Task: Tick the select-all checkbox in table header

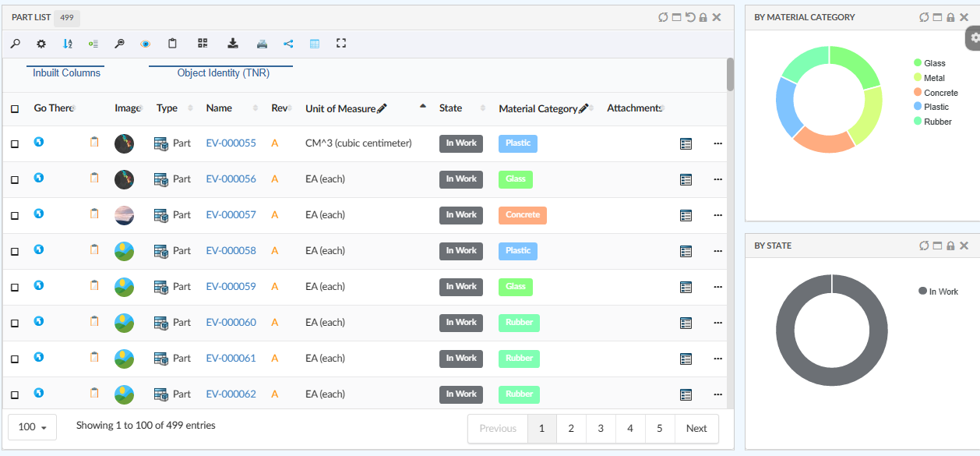Action: pos(15,109)
